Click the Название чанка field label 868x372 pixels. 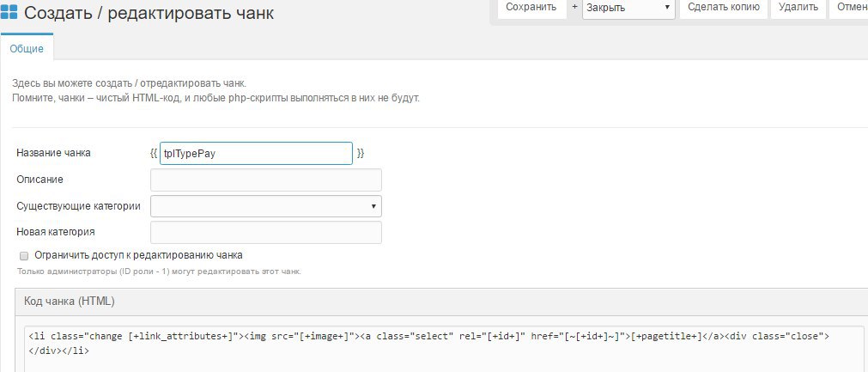pos(53,153)
